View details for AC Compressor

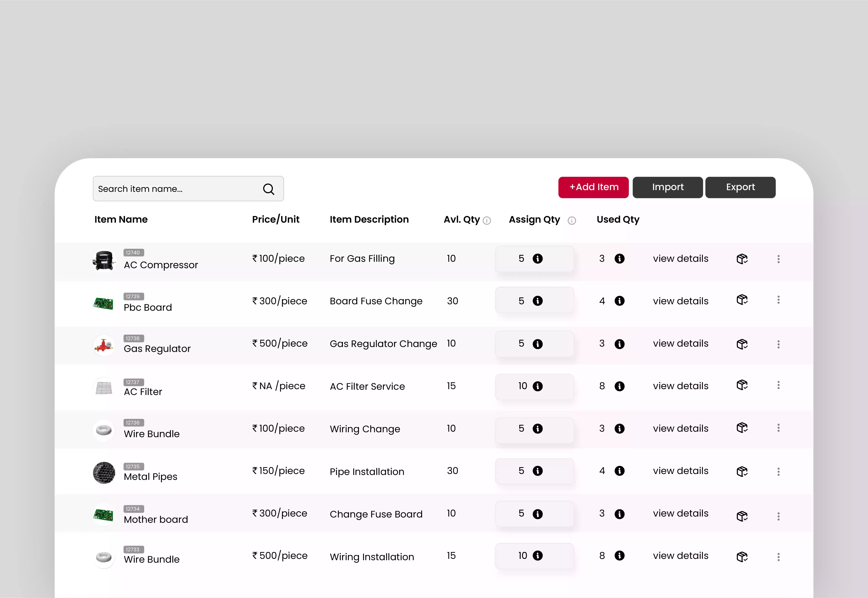pyautogui.click(x=681, y=259)
